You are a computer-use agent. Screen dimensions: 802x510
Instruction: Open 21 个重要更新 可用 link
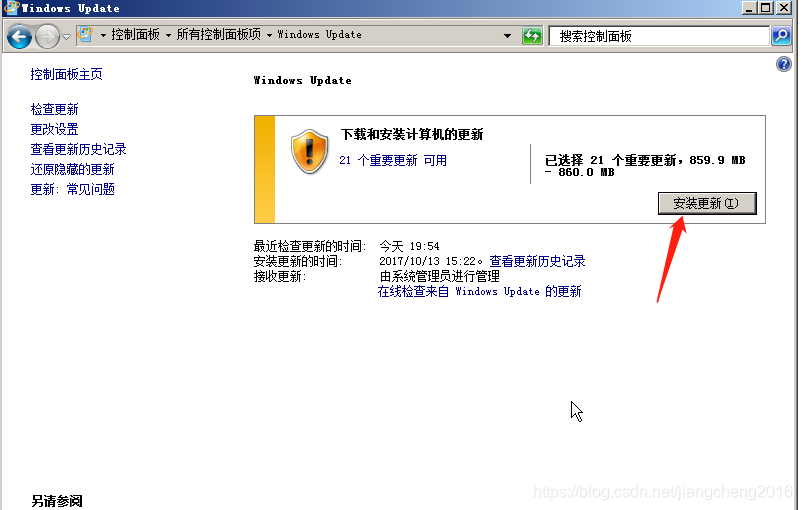click(393, 160)
